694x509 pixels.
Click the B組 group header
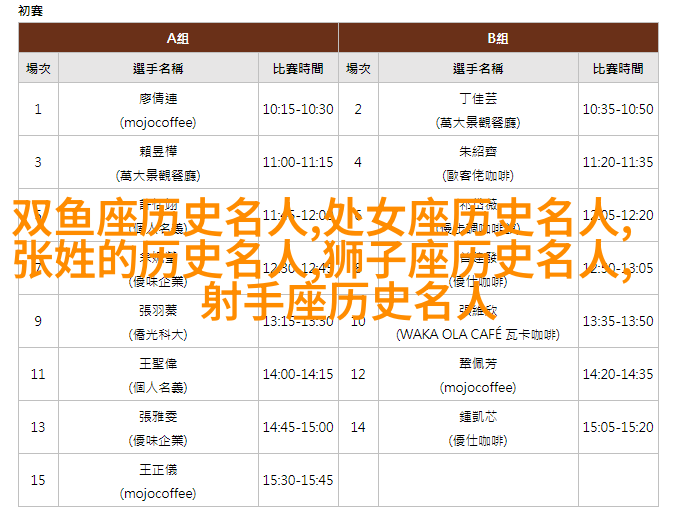pyautogui.click(x=498, y=38)
